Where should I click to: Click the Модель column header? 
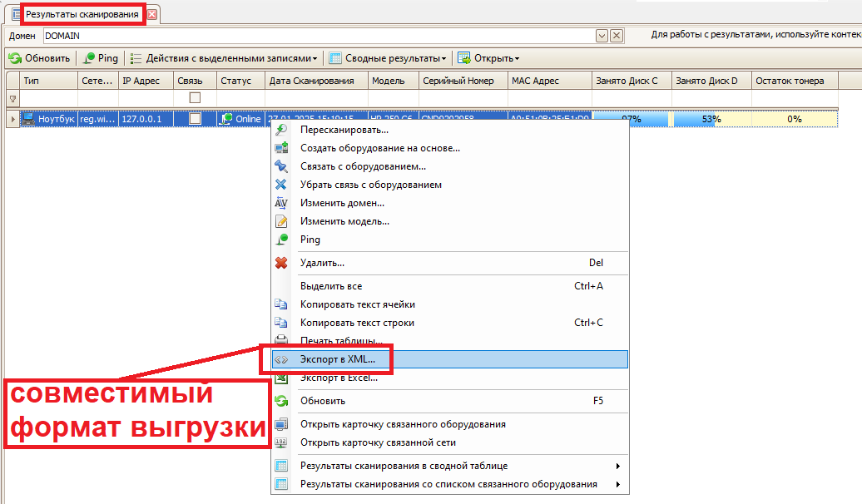pos(393,81)
